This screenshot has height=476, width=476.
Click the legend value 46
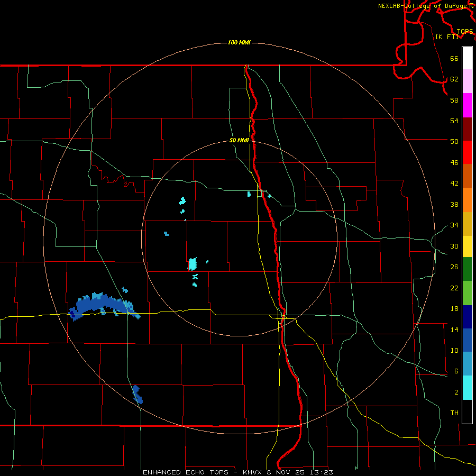pos(454,163)
